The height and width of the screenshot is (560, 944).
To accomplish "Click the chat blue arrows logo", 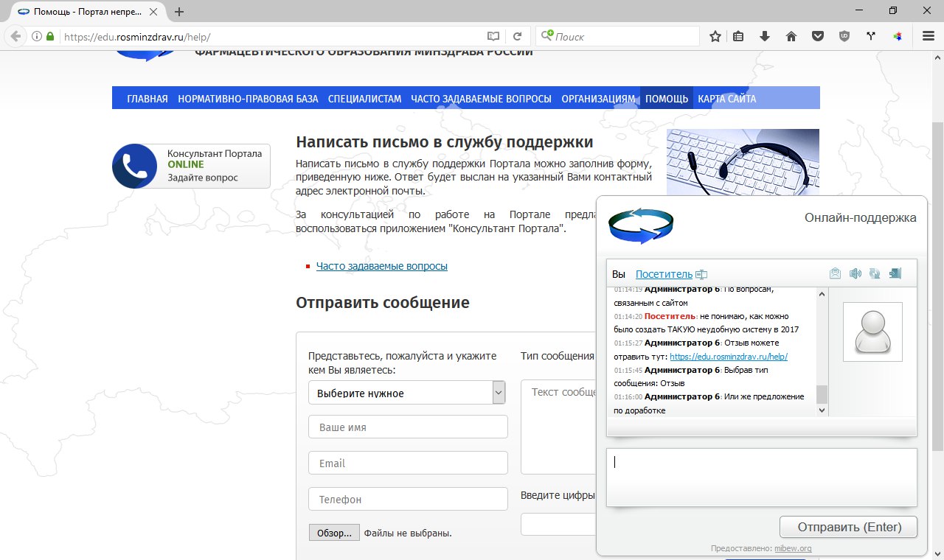I will [641, 225].
